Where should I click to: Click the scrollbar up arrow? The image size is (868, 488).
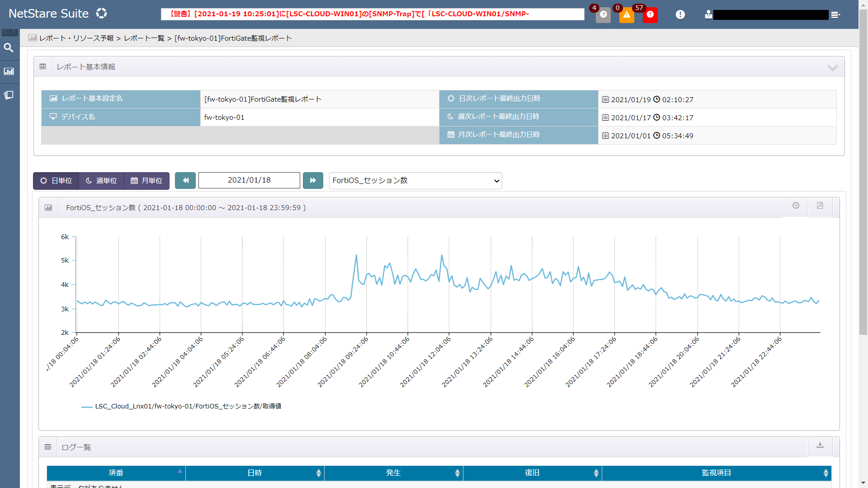[863, 4]
